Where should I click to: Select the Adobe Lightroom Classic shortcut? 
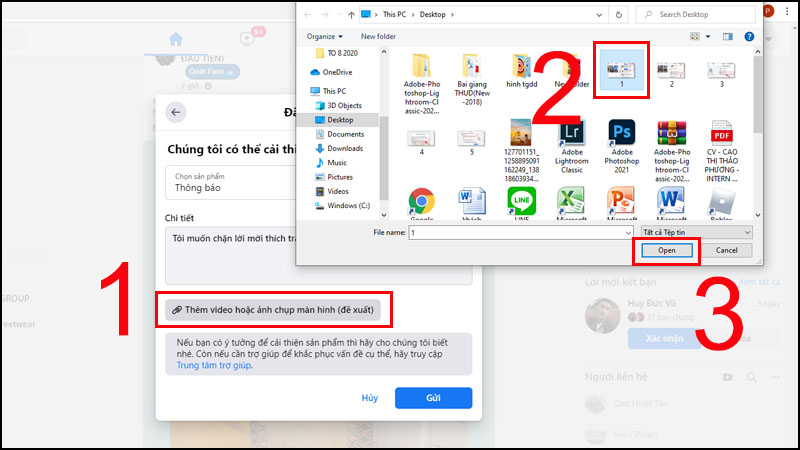pos(571,146)
